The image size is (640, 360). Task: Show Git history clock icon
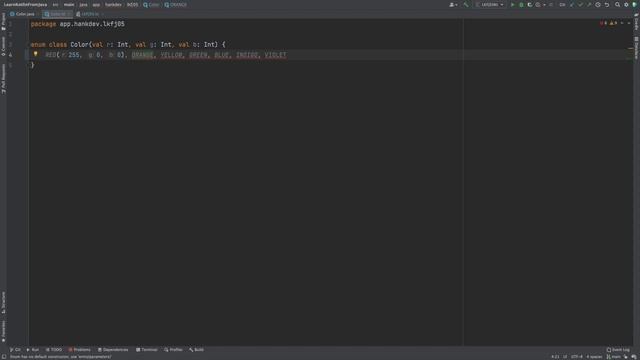[598, 5]
